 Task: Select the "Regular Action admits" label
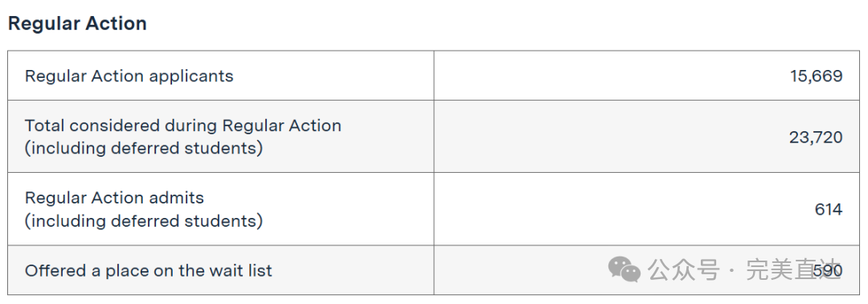tap(114, 198)
